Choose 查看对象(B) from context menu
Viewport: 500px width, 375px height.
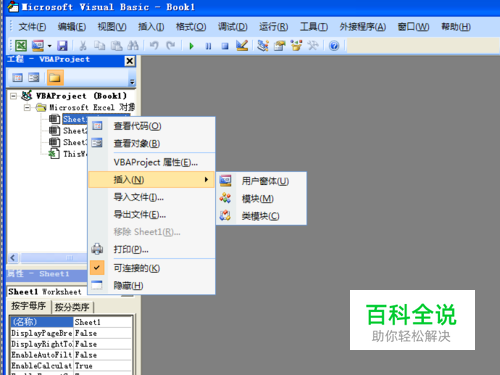click(152, 143)
